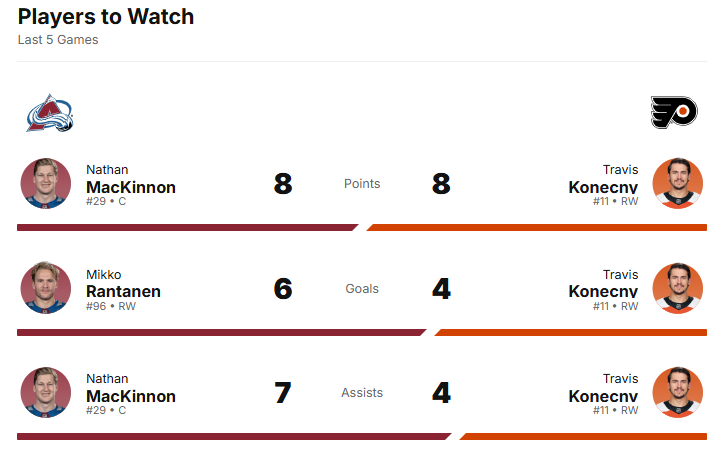The height and width of the screenshot is (453, 723).
Task: Open Mikko Rantanen's headshot photo
Action: [46, 288]
